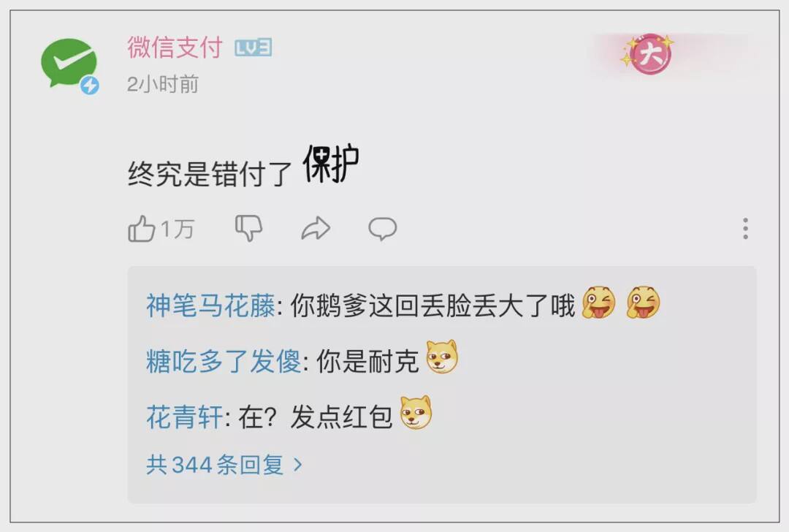This screenshot has width=789, height=532.
Task: Like the comment with the thumbs-up icon
Action: (x=142, y=229)
